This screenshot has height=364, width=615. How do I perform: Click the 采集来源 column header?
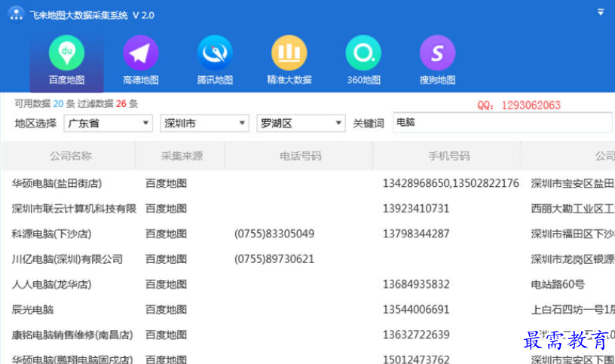pos(181,156)
